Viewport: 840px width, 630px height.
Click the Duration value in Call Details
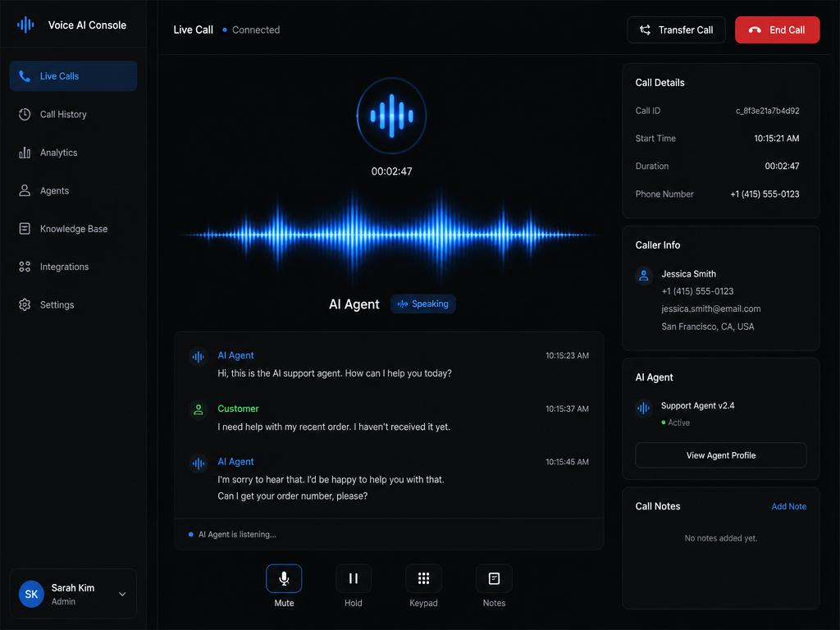782,166
